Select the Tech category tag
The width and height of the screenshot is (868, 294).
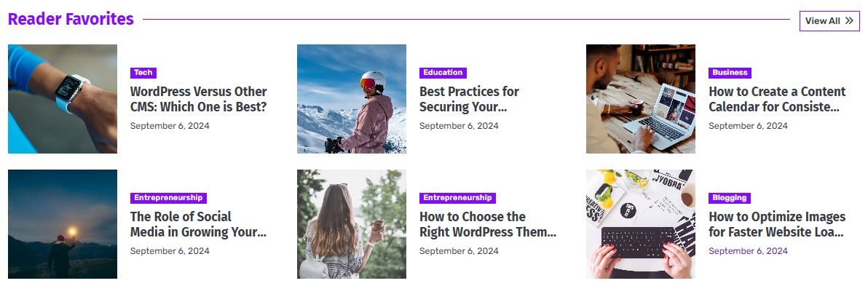point(143,73)
